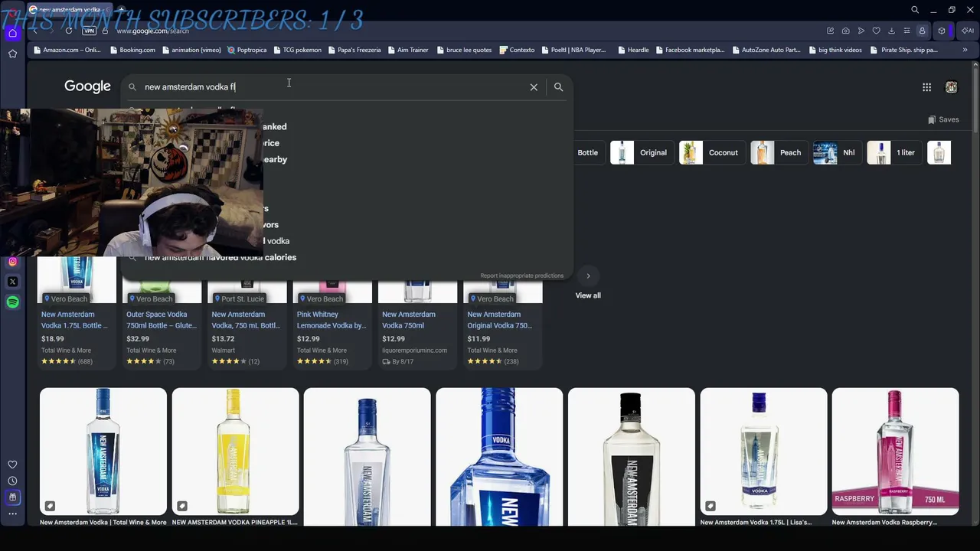This screenshot has height=551, width=980.
Task: Click the address bar URL www.google.com/search
Action: point(153,31)
